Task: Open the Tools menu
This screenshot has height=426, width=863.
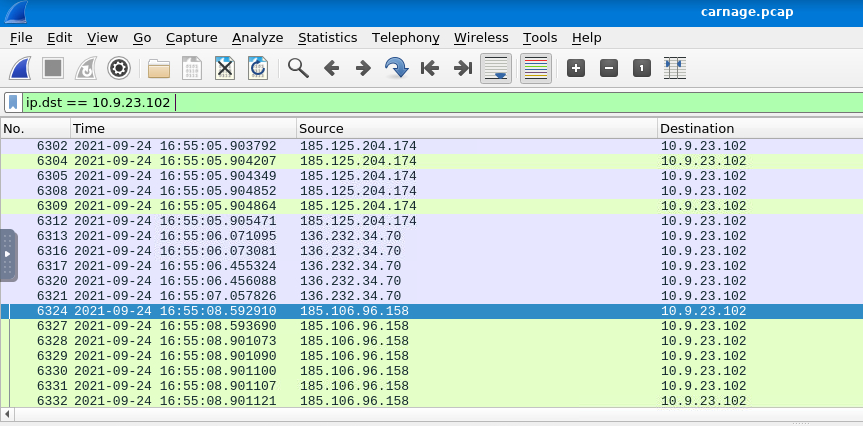Action: pos(540,38)
